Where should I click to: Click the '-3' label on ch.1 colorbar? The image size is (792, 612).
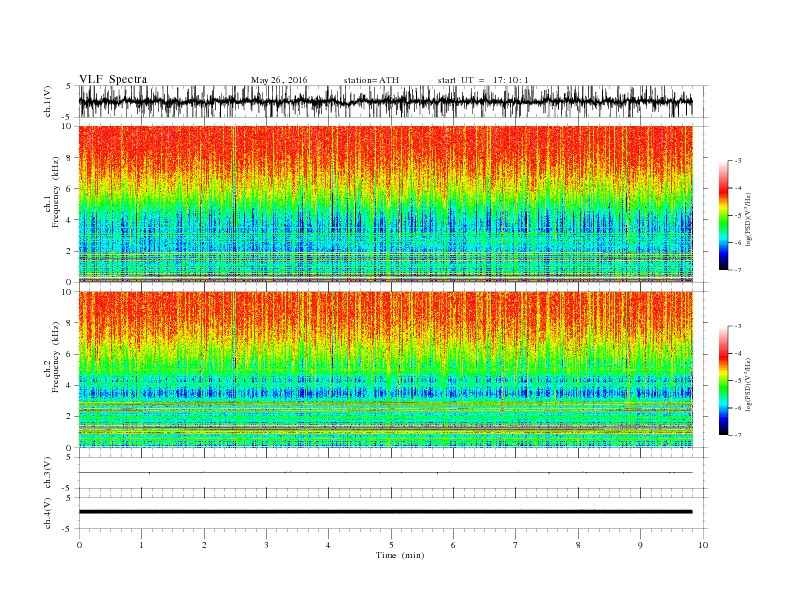click(x=737, y=161)
